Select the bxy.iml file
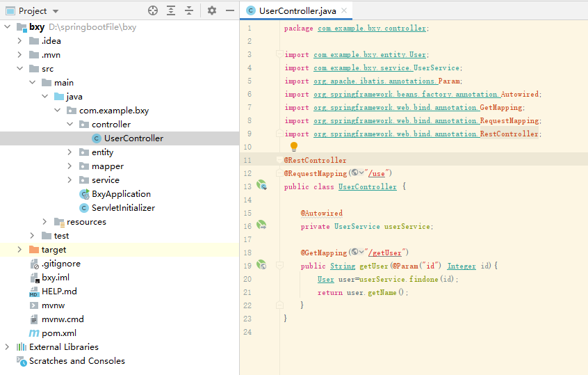The width and height of the screenshot is (588, 375). click(x=56, y=278)
